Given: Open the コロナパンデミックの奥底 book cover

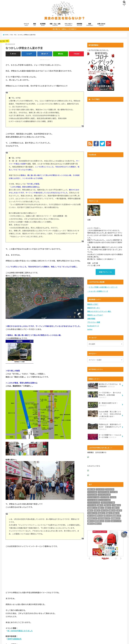Looking at the screenshot, I should coord(101,71).
